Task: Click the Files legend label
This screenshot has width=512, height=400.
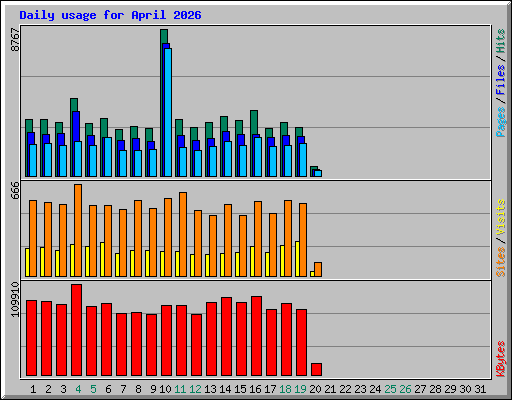Action: click(x=500, y=80)
